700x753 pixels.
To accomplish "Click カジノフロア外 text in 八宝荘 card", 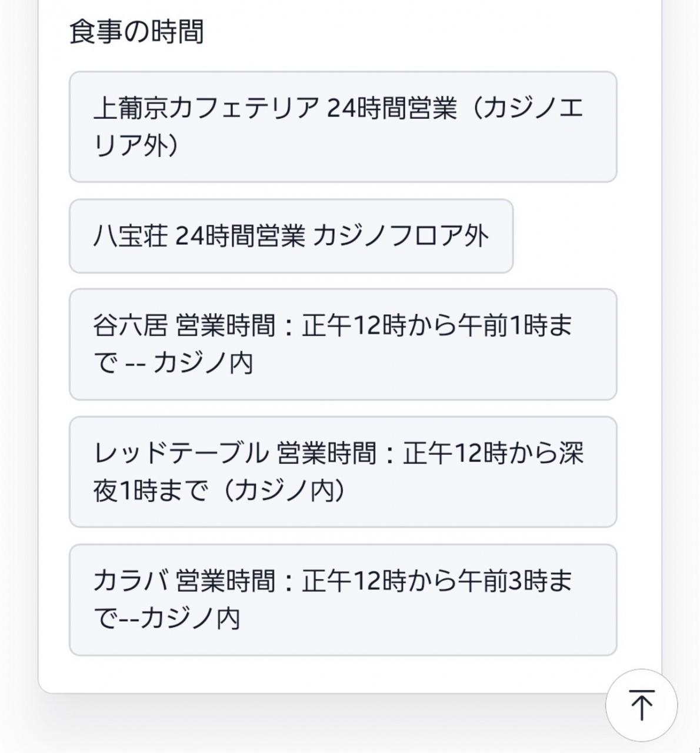I will (401, 236).
